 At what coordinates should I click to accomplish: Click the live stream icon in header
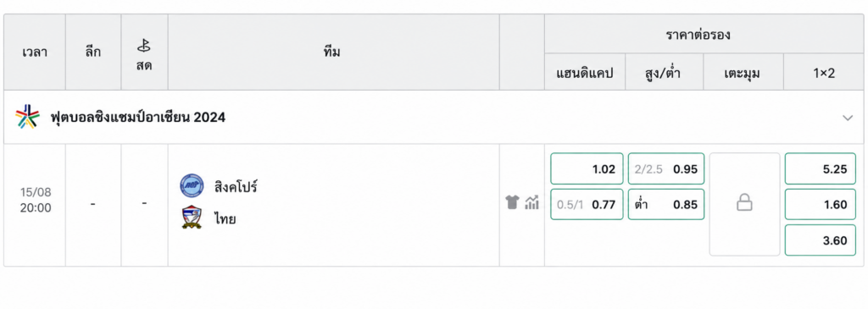click(144, 46)
